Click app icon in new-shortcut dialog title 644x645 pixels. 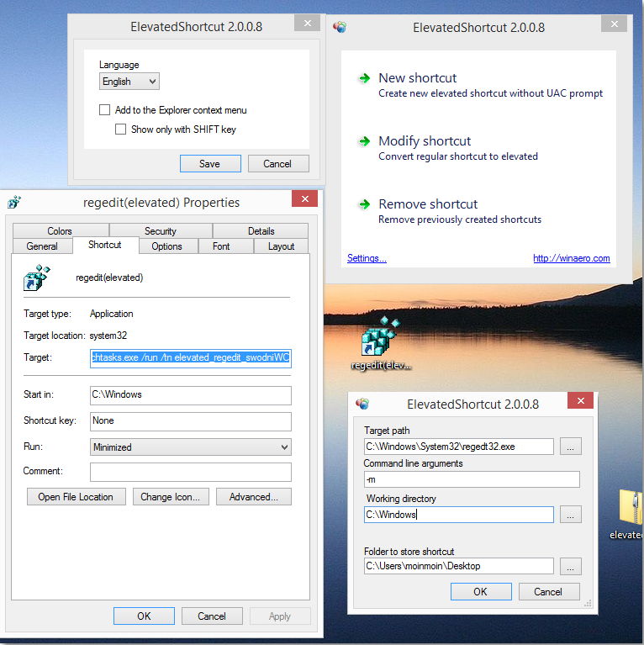(x=362, y=404)
